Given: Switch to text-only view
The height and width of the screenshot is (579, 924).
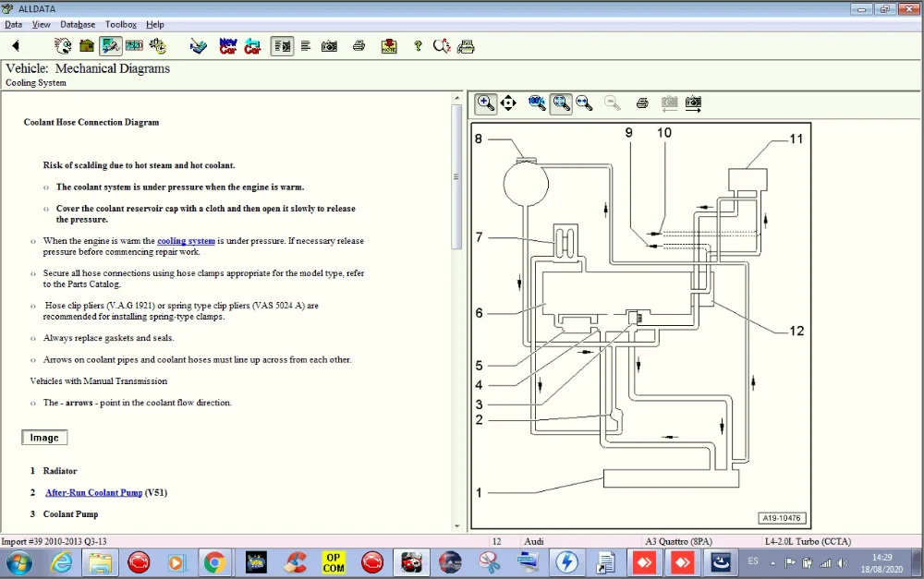Looking at the screenshot, I should (305, 46).
